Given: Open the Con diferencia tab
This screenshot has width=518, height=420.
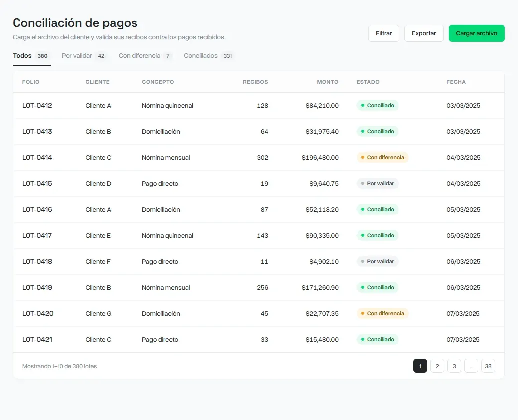Looking at the screenshot, I should (145, 56).
